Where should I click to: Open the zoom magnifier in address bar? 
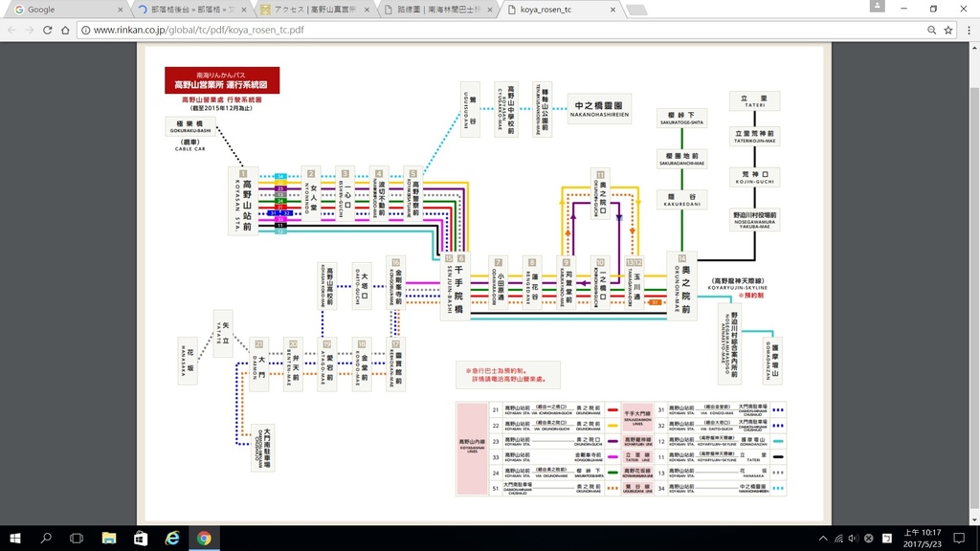coord(932,30)
